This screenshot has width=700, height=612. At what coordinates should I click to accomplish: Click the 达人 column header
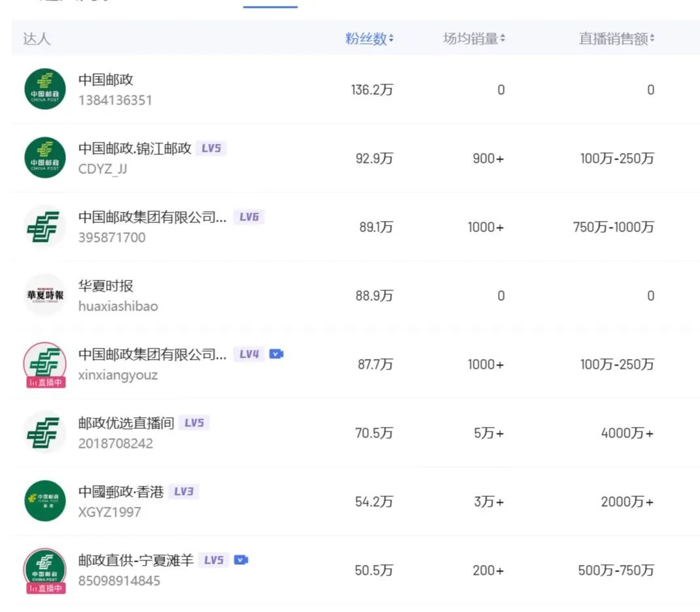pos(37,39)
